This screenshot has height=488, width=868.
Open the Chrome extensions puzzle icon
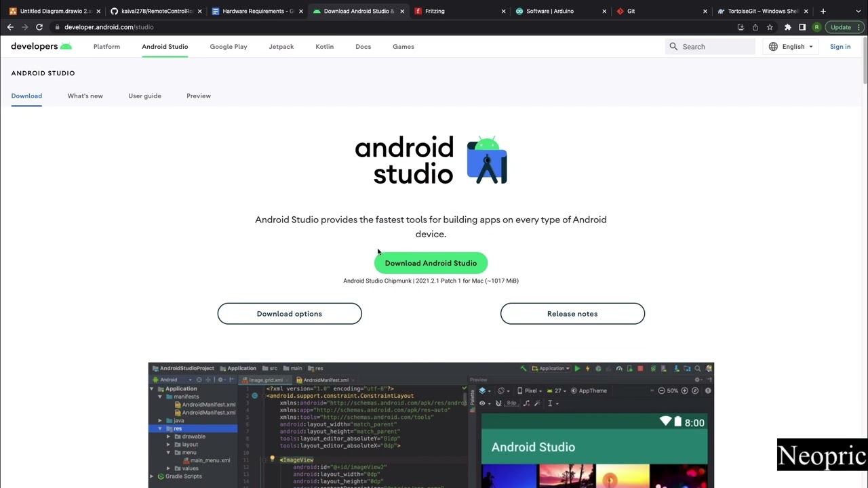tap(787, 27)
